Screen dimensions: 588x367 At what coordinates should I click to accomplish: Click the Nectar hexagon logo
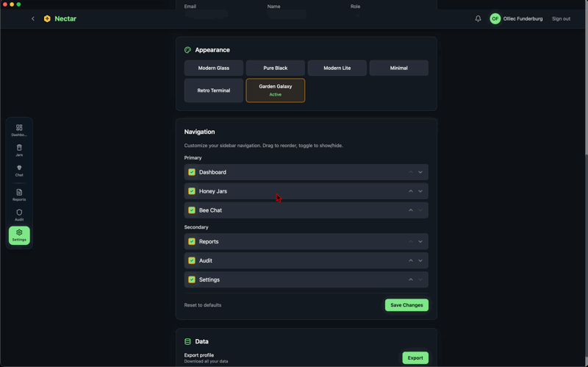47,18
